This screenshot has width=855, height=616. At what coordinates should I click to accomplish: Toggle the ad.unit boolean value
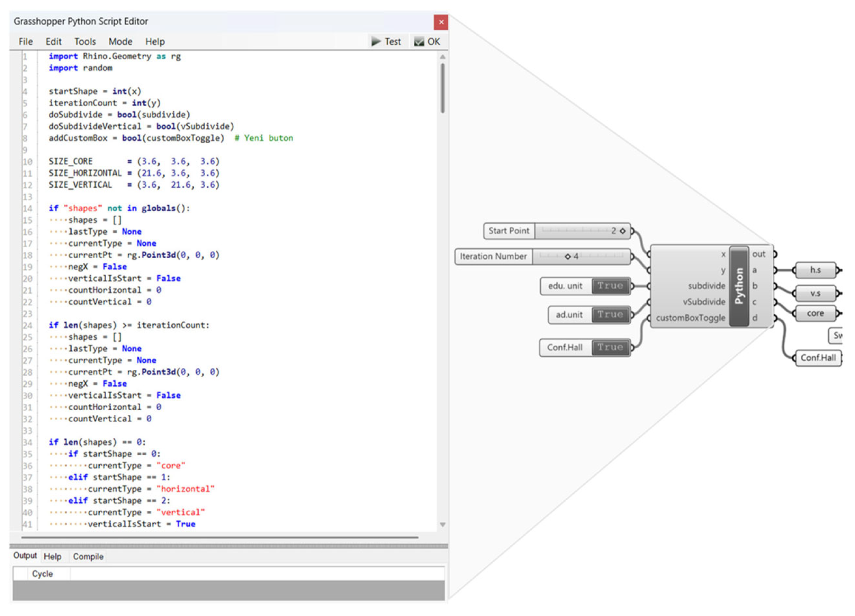pyautogui.click(x=610, y=315)
